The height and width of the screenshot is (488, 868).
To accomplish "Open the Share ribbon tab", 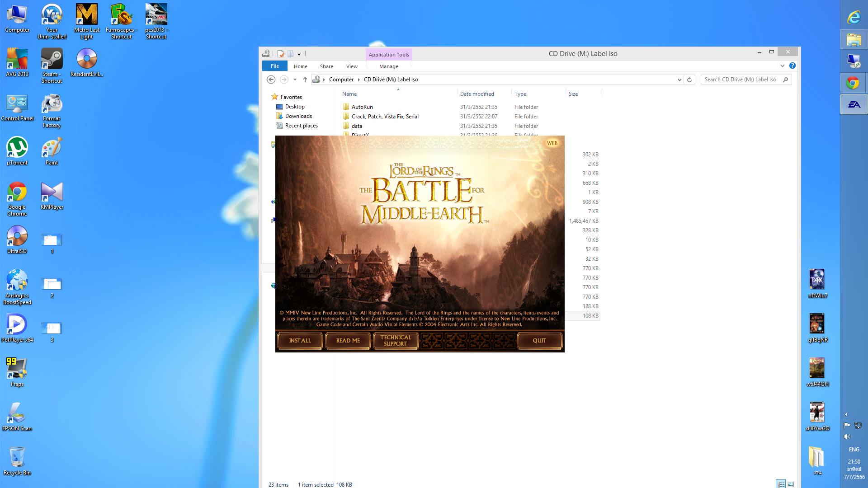I will (x=326, y=66).
